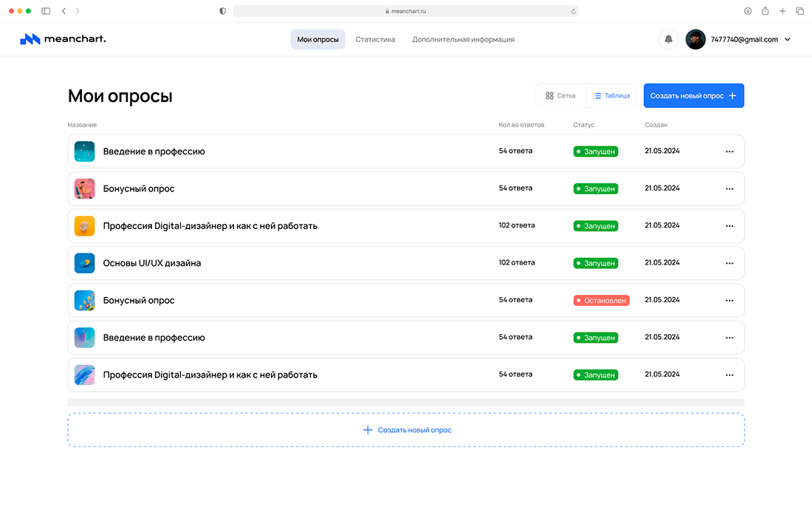Open three-dot menu for first Введение в профессию
The image size is (812, 512).
729,151
